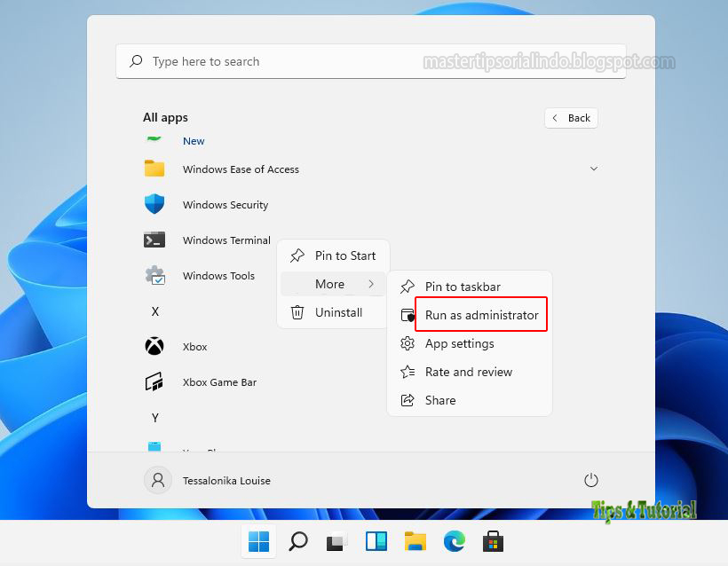Choose Run as administrator

click(470, 315)
